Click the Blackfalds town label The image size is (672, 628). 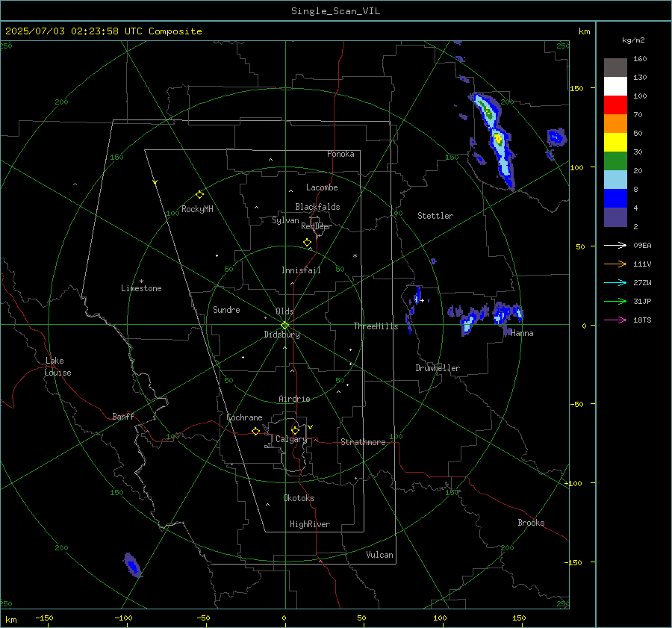click(317, 207)
